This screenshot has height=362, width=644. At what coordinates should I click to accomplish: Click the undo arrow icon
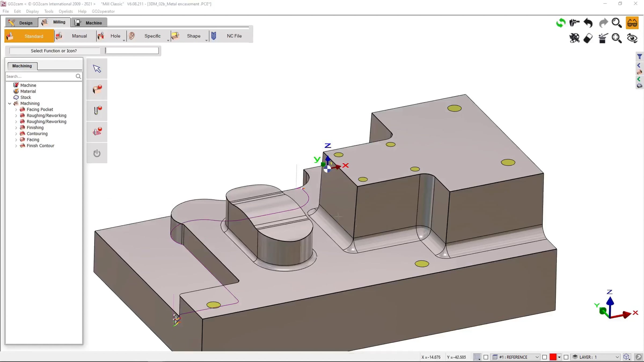pos(588,23)
